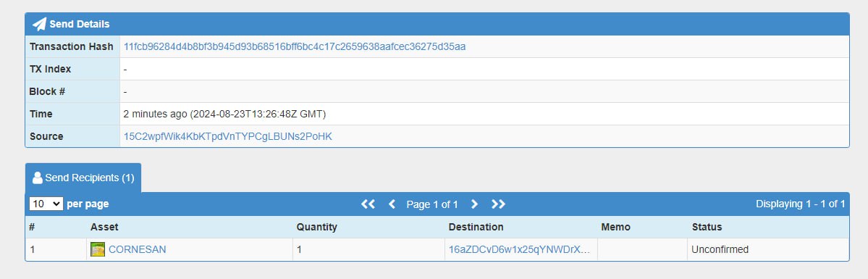The height and width of the screenshot is (279, 868).
Task: Go to the first page double-arrow icon
Action: point(368,204)
